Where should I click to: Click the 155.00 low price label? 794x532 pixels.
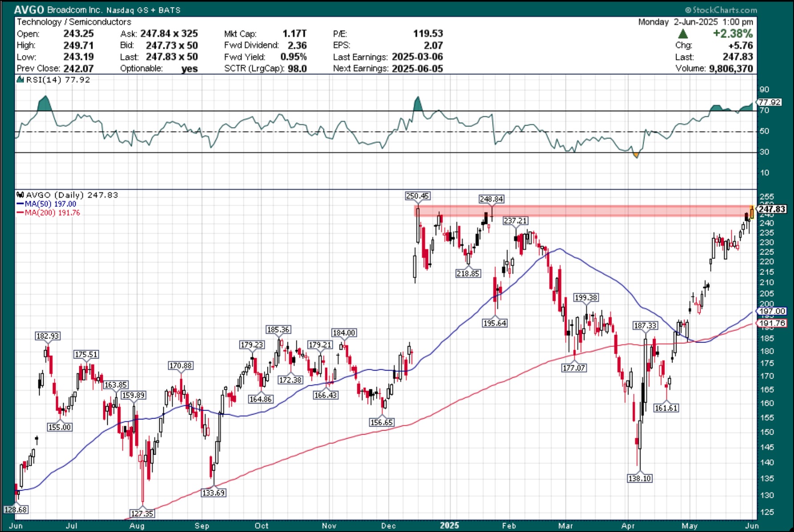(60, 427)
